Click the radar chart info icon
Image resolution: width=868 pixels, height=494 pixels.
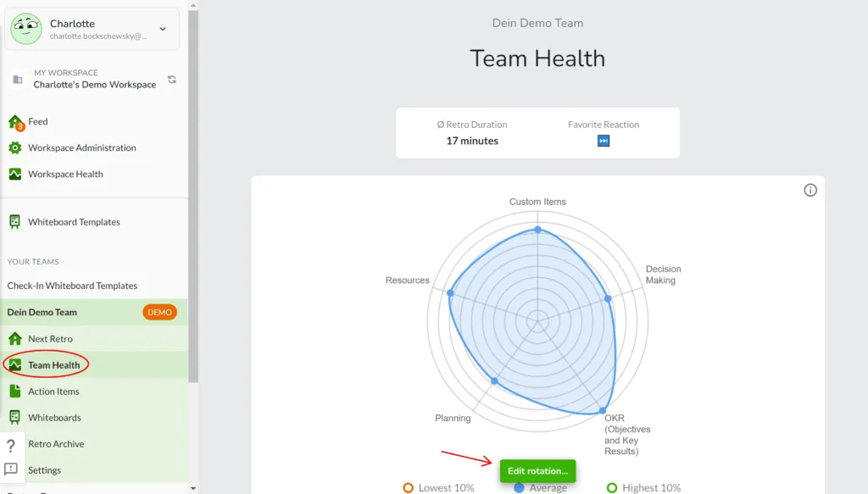click(810, 191)
